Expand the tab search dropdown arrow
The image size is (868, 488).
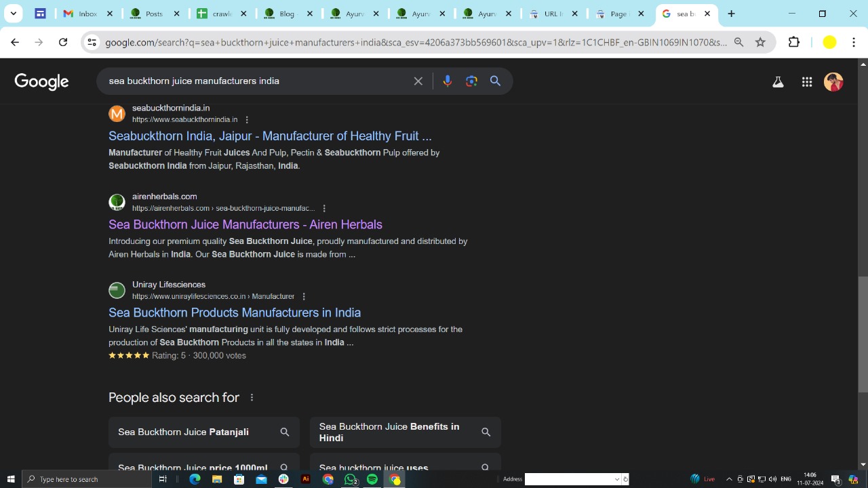13,14
